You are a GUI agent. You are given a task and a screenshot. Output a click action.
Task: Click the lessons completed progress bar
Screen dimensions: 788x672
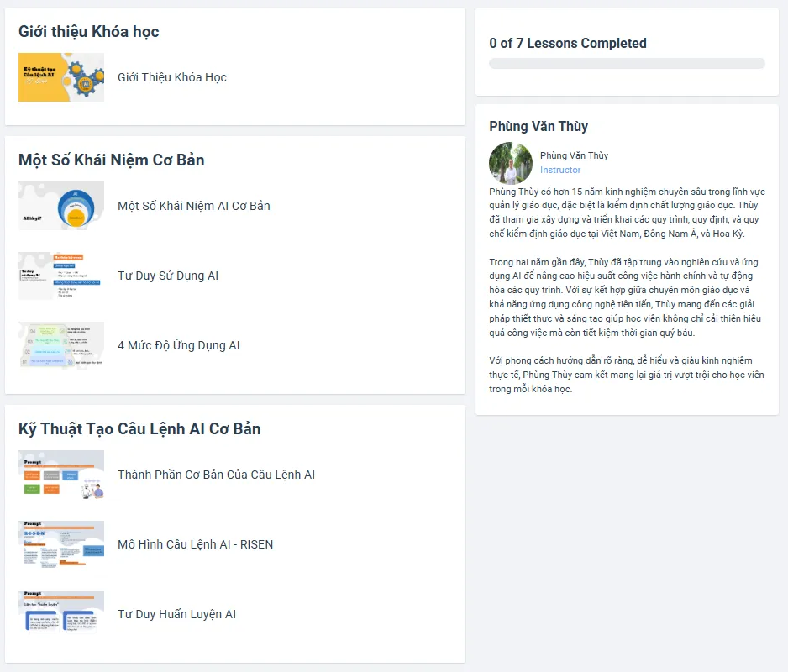point(627,63)
